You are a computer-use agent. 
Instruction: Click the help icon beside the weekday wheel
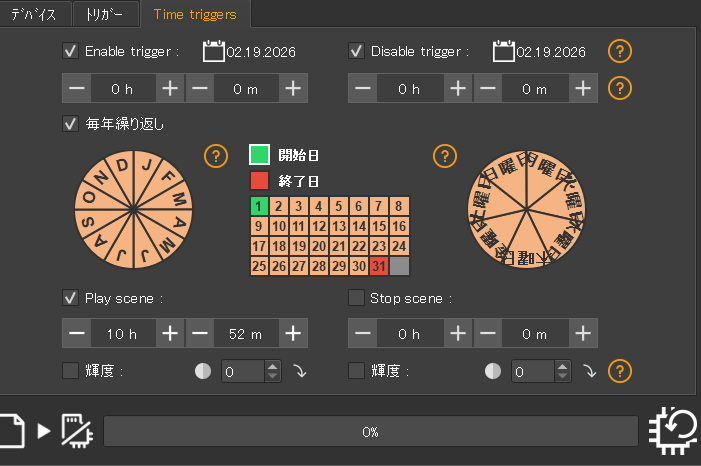point(445,155)
